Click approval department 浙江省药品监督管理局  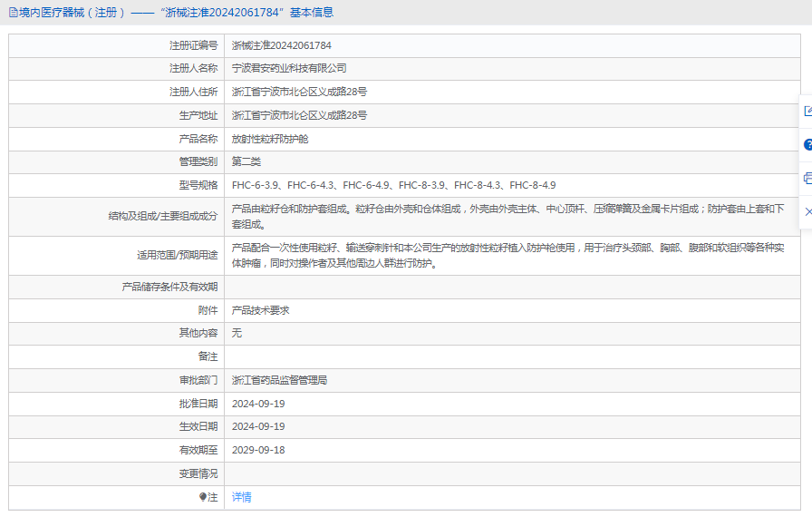pyautogui.click(x=279, y=380)
